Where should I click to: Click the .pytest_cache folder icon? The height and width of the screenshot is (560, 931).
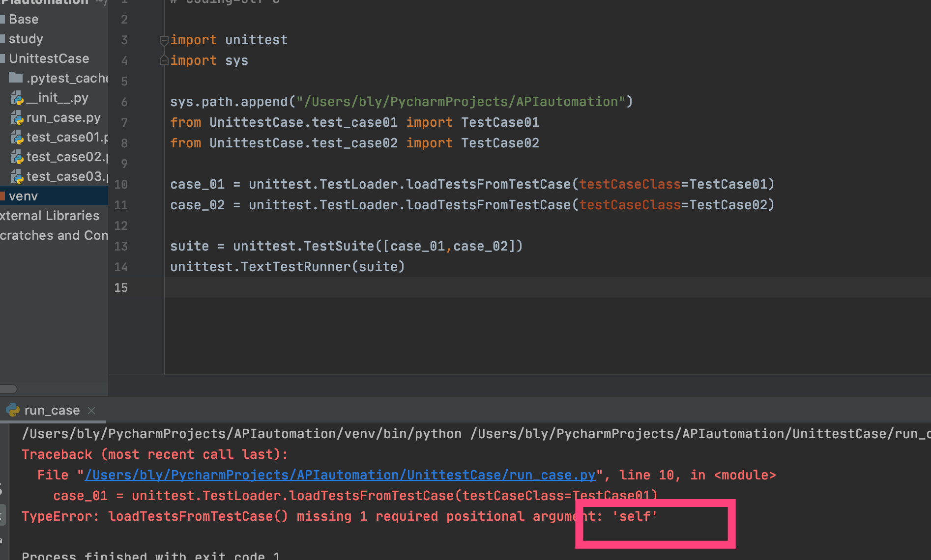coord(16,78)
